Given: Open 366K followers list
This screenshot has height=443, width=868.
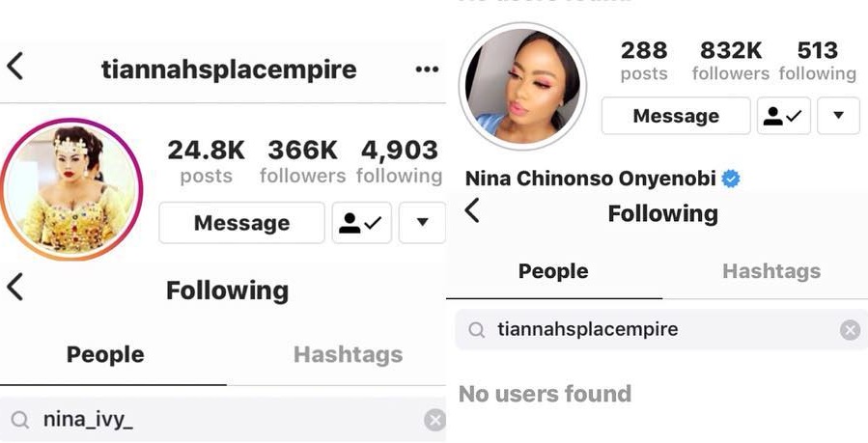Looking at the screenshot, I should (303, 161).
